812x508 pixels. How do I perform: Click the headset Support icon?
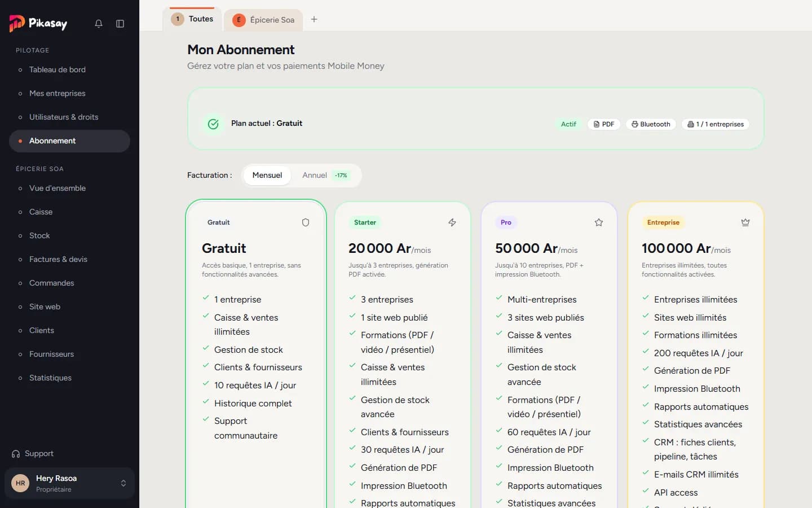[x=16, y=454]
